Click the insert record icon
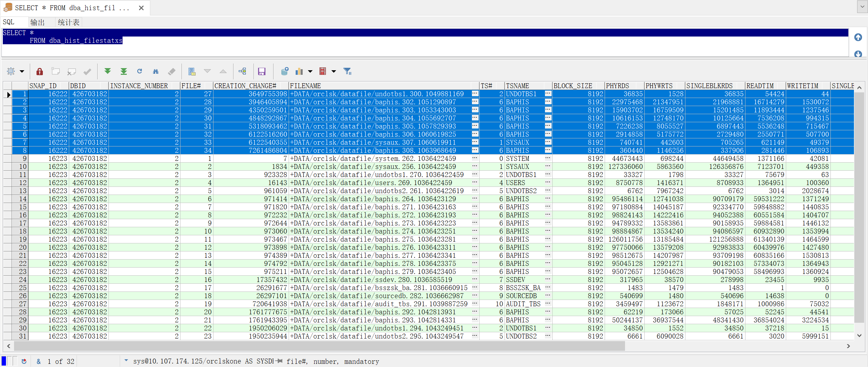The width and height of the screenshot is (868, 367). (x=55, y=71)
